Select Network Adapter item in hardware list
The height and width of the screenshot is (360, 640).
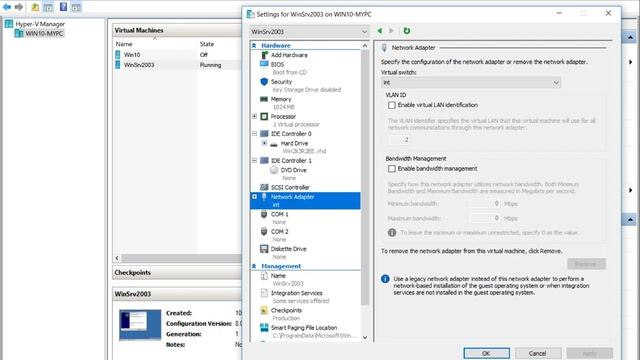(305, 200)
